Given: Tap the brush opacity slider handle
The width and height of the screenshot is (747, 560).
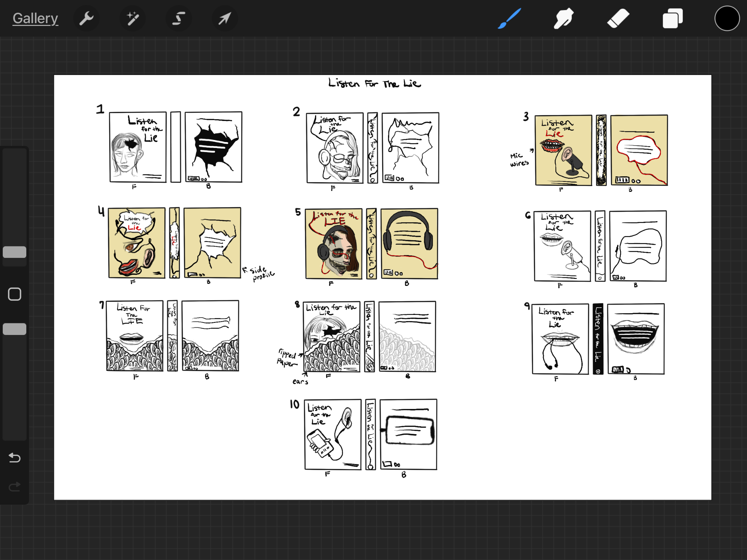Looking at the screenshot, I should click(x=15, y=329).
